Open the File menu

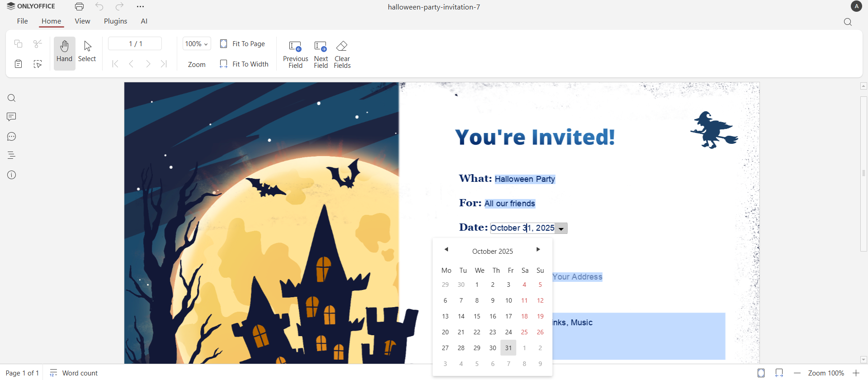(22, 21)
